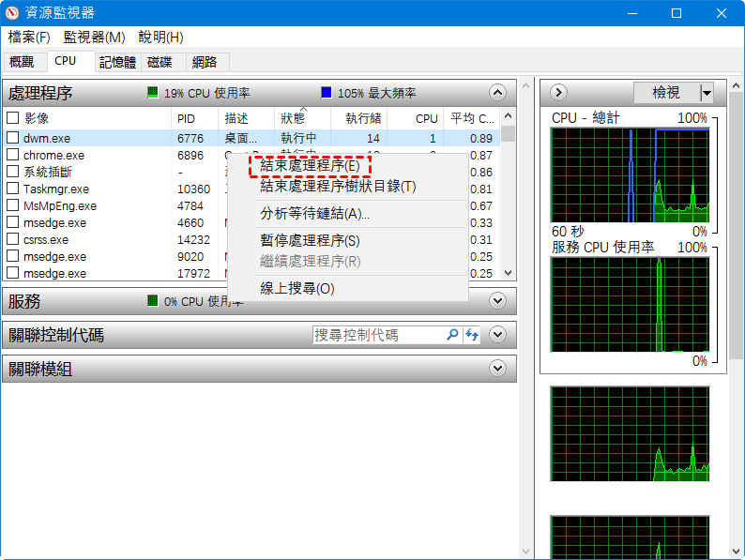This screenshot has width=745, height=560.
Task: Toggle the select-all 影像 checkbox
Action: [13, 118]
